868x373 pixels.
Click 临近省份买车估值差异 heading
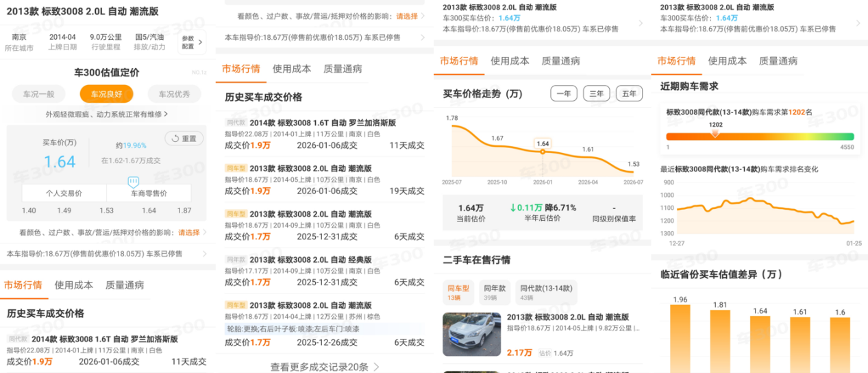coord(721,274)
